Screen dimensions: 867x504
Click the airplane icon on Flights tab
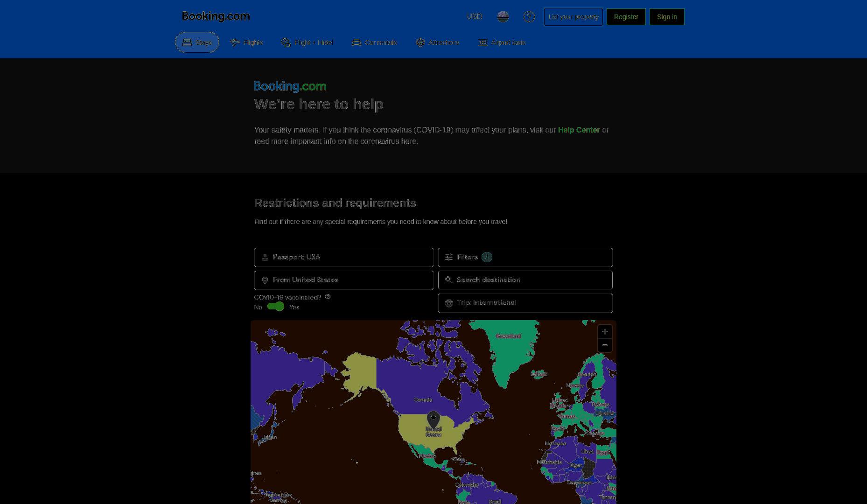[235, 42]
